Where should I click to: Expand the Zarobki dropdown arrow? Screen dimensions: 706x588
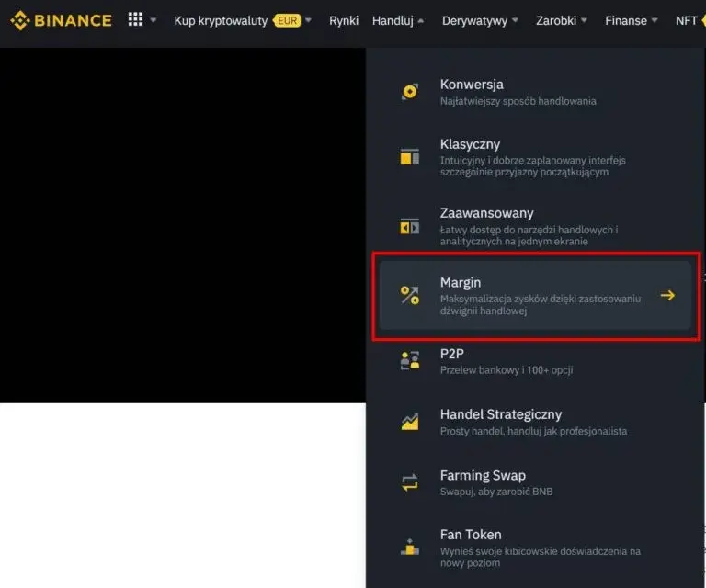pos(584,20)
